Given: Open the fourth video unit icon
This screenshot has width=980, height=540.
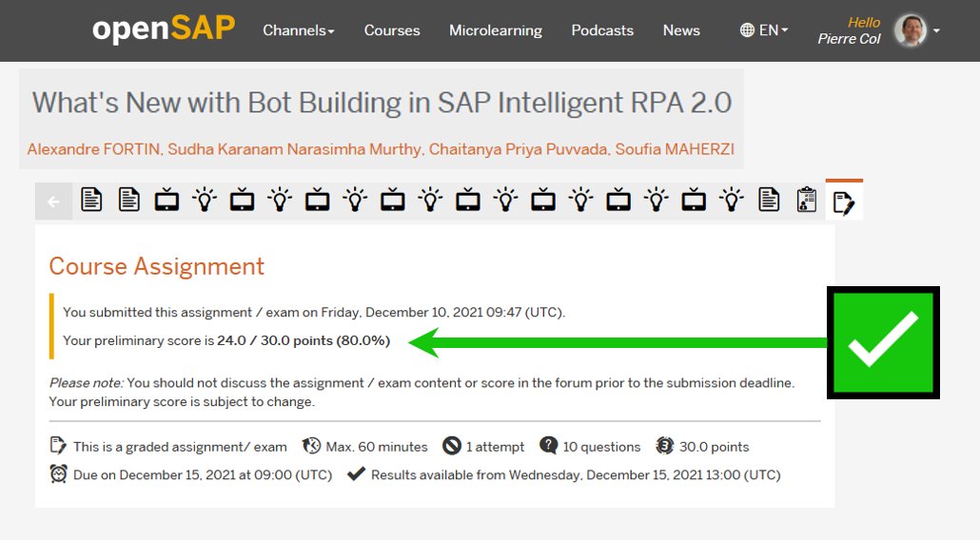Looking at the screenshot, I should click(393, 200).
